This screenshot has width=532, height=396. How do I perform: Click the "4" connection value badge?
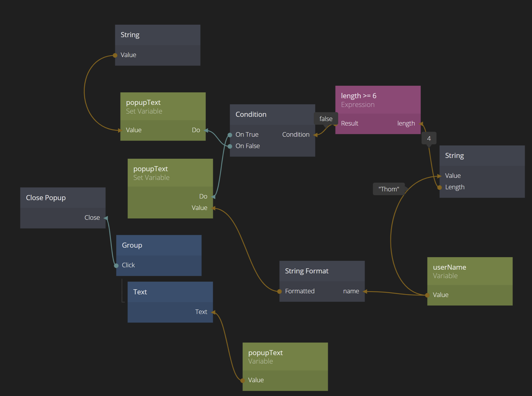click(429, 138)
